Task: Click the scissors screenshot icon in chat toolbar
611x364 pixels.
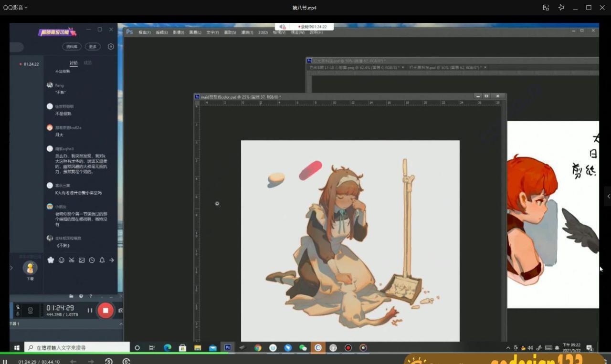Action: pyautogui.click(x=71, y=260)
